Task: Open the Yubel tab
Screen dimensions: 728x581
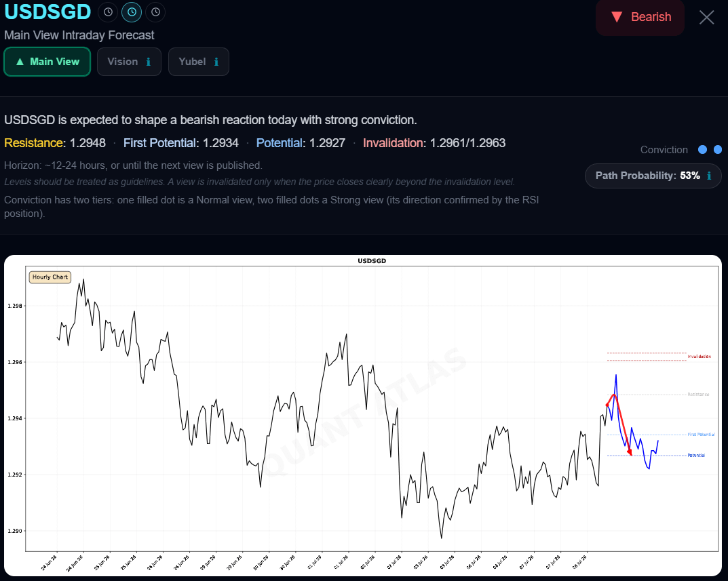Action: click(x=198, y=62)
